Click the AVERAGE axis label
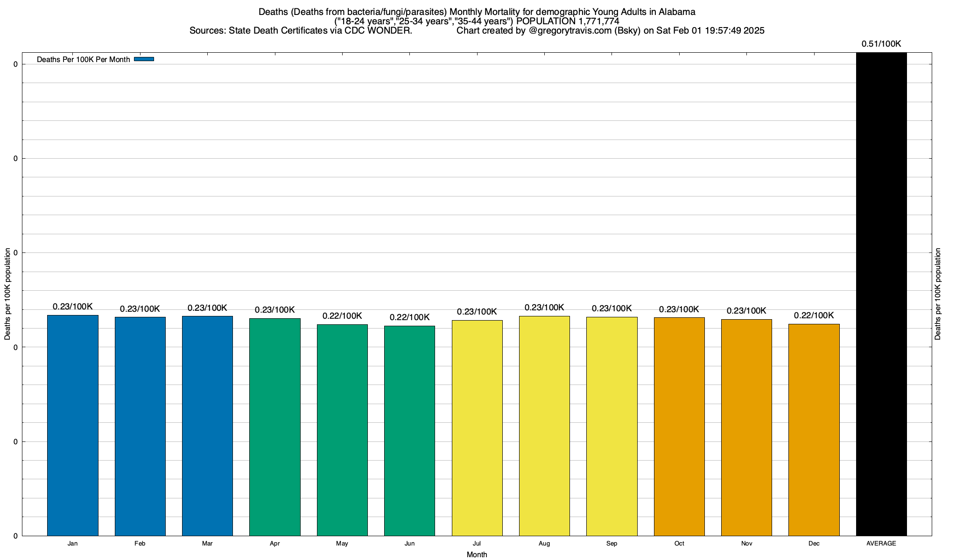This screenshot has height=560, width=956. click(x=881, y=544)
